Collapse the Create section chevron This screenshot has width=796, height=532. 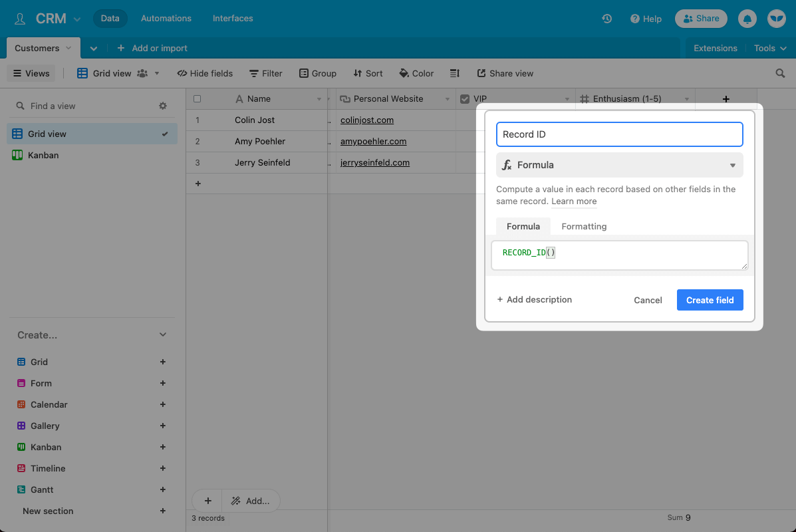[x=163, y=335]
